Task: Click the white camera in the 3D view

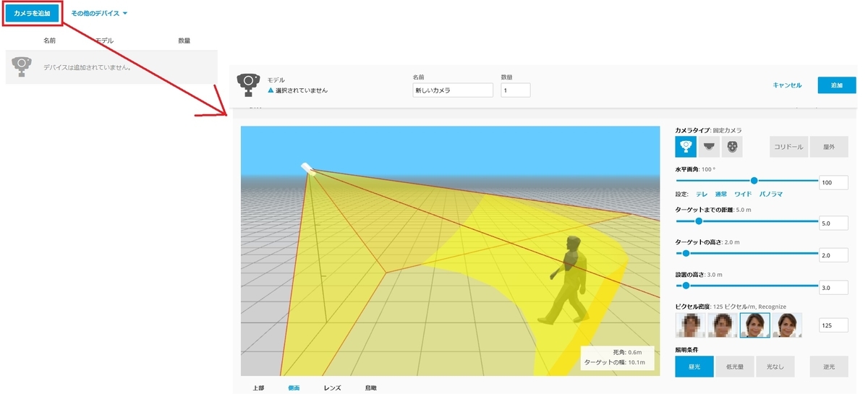Action: coord(308,168)
